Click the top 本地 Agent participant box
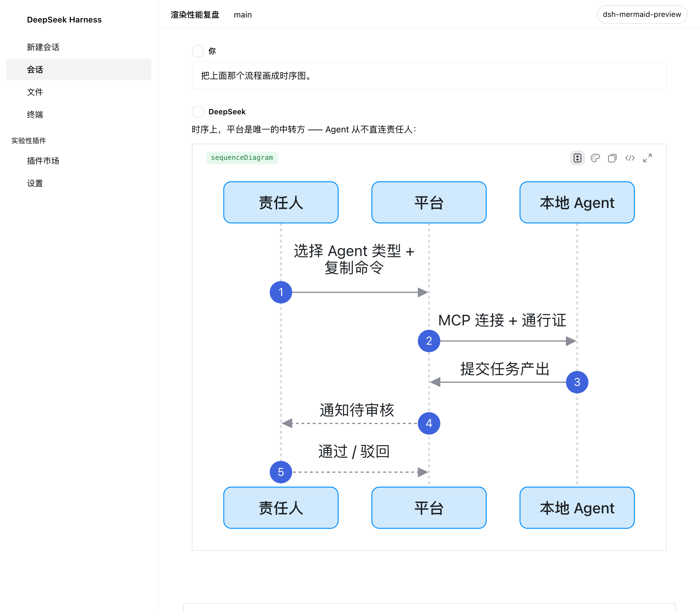Screen dimensions: 700x612 pyautogui.click(x=577, y=203)
